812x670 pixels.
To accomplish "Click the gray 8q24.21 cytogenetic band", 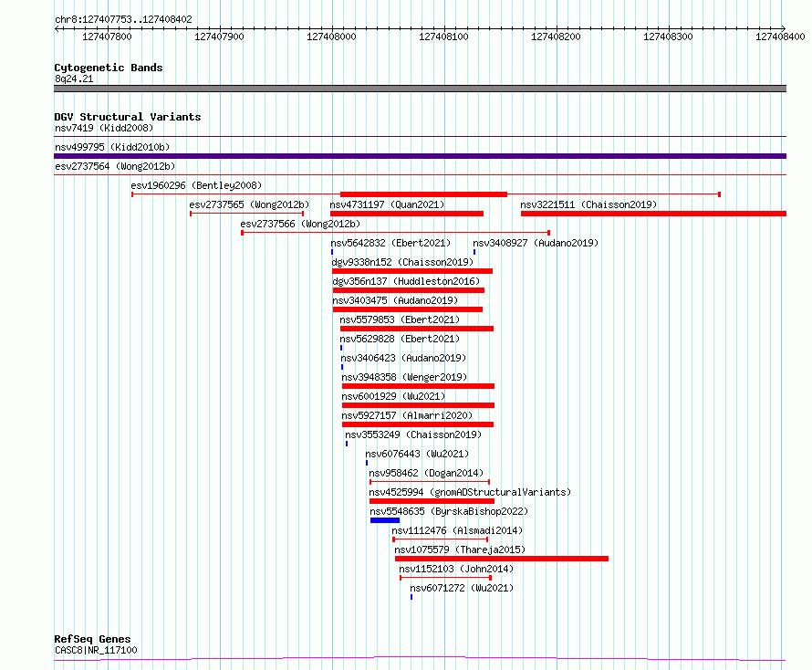I will (420, 89).
